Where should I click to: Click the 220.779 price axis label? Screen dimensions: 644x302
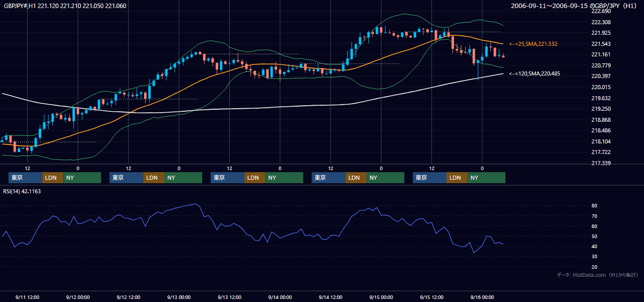[x=601, y=65]
